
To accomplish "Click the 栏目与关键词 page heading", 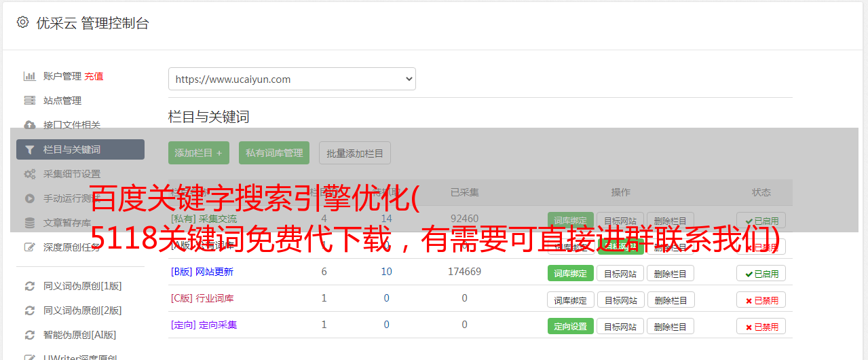I will [x=209, y=117].
